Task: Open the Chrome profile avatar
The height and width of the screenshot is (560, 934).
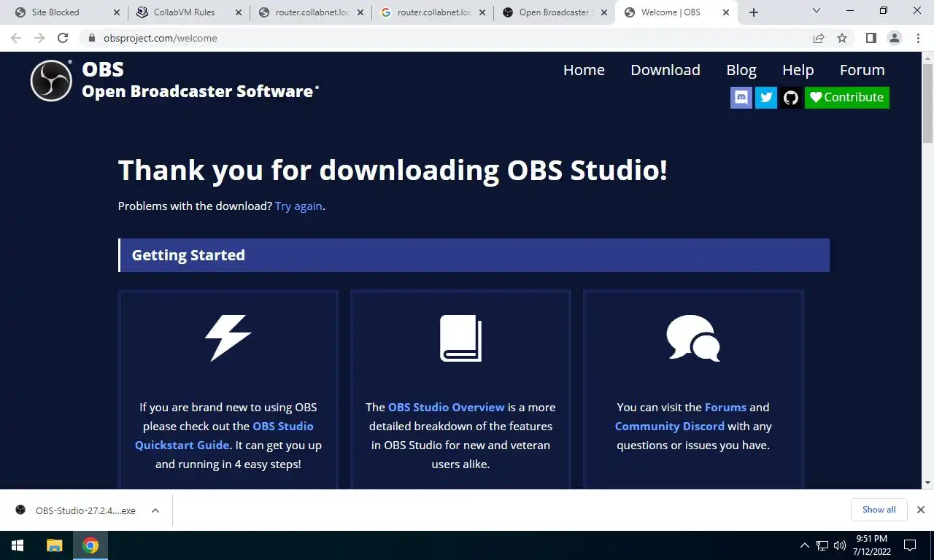Action: coord(894,38)
